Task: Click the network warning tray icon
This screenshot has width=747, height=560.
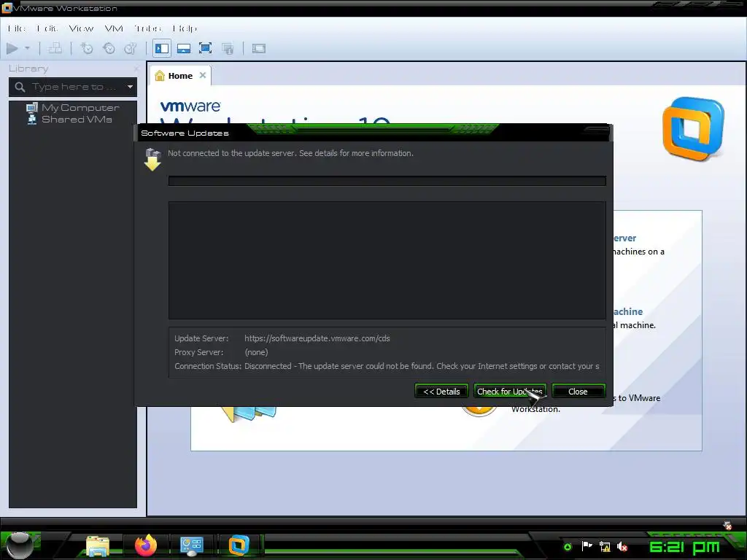Action: click(605, 547)
